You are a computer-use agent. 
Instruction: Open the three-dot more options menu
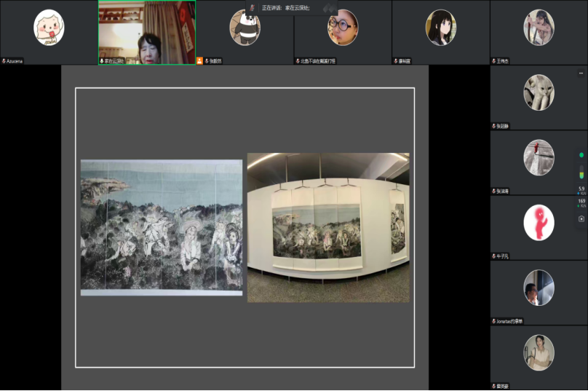coord(581,73)
